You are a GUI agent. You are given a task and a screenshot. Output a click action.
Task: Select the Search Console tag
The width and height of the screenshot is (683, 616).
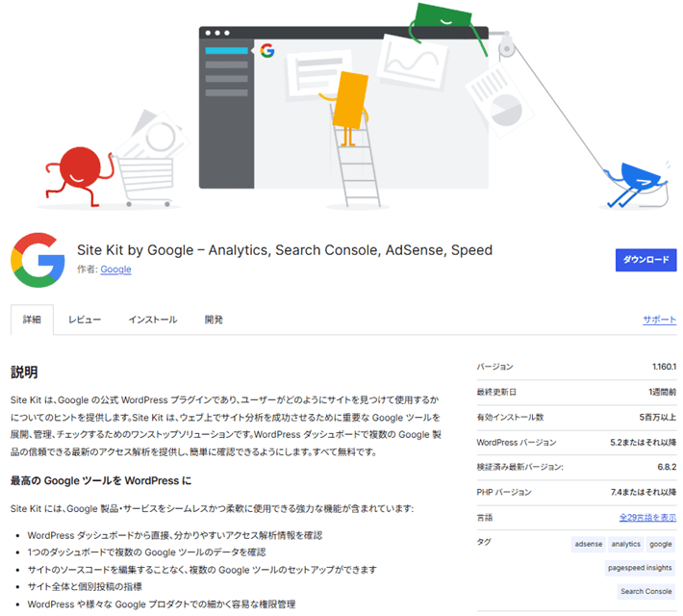tap(646, 591)
